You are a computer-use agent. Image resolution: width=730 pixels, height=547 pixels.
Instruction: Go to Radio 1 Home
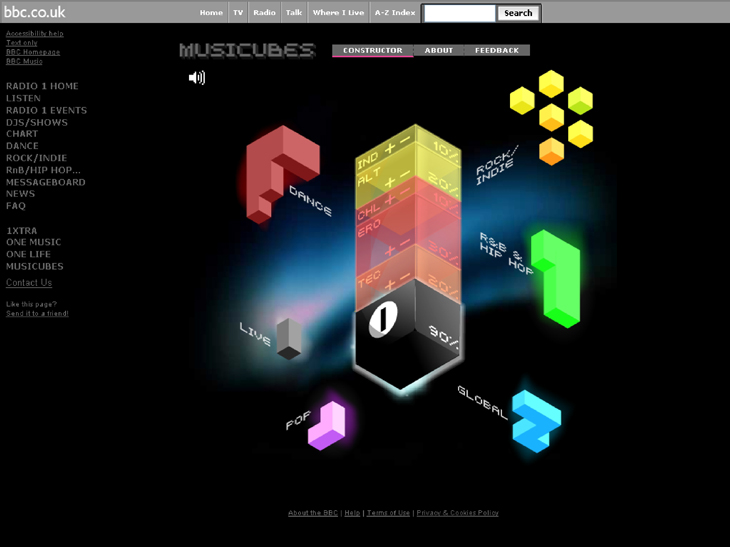[42, 86]
